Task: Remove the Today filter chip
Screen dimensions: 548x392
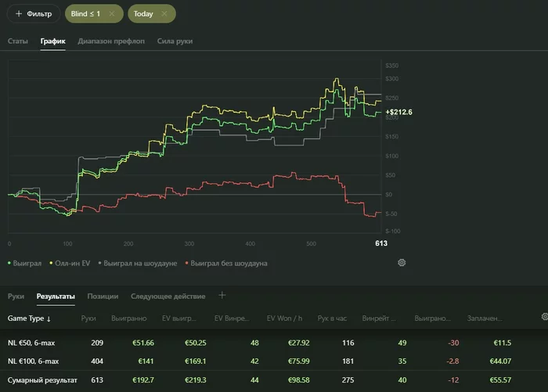Action: pos(164,14)
